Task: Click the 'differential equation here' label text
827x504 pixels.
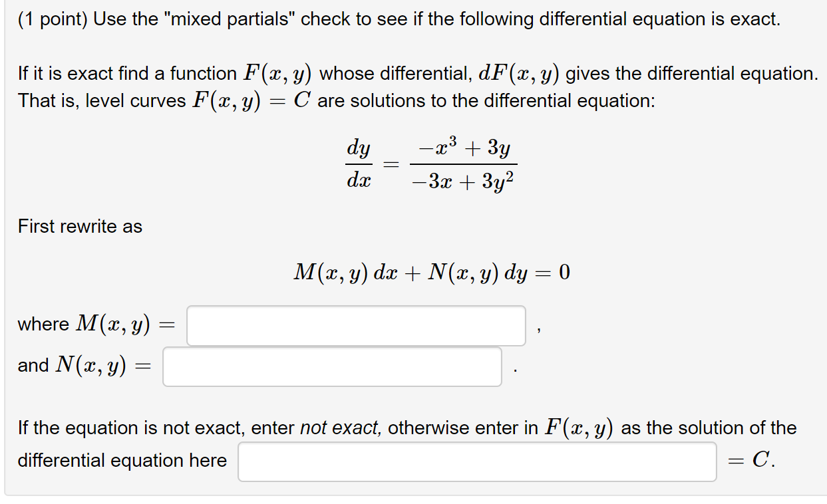Action: click(122, 460)
